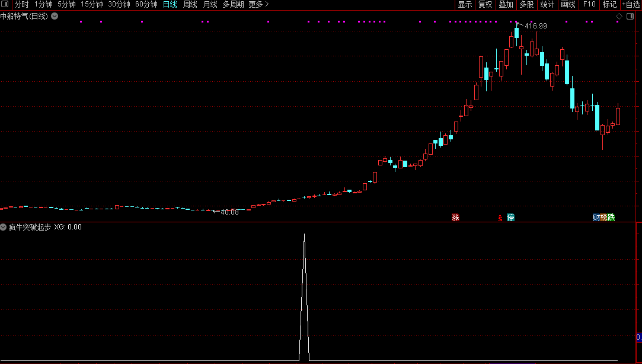Open the 跌 event marker
The width and height of the screenshot is (642, 364).
coord(611,218)
